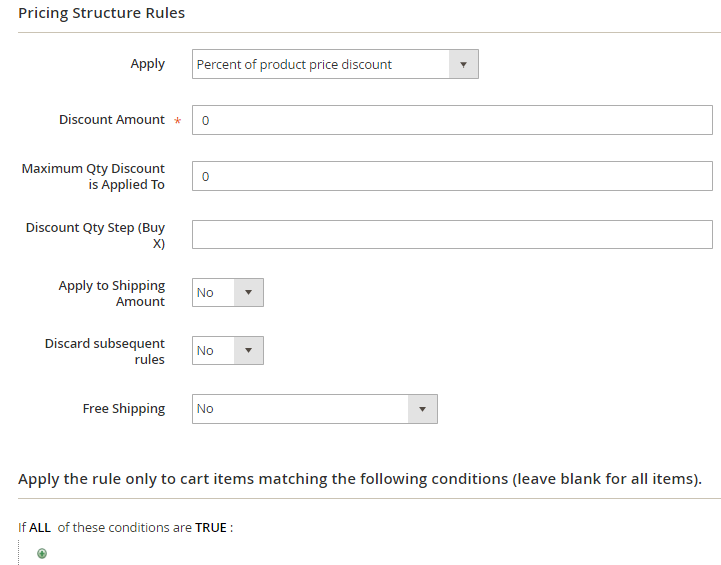
Task: Click the ALL condition aggregator link
Action: (x=40, y=527)
